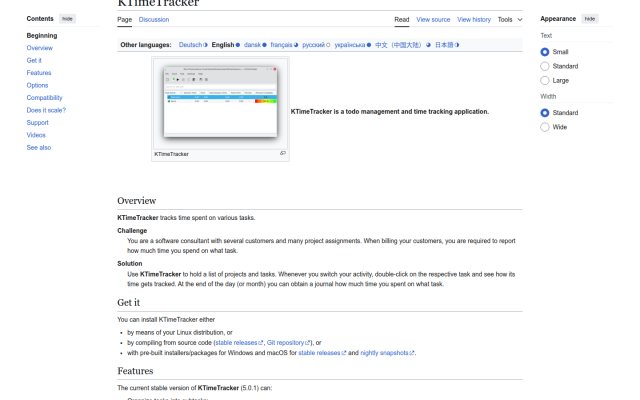Viewport: 640px width, 400px height.
Task: Select Wide width radio button
Action: point(544,127)
